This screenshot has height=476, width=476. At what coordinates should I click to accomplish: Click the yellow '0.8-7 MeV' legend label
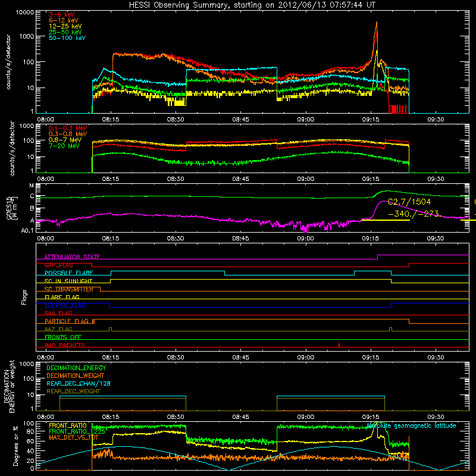coord(65,140)
